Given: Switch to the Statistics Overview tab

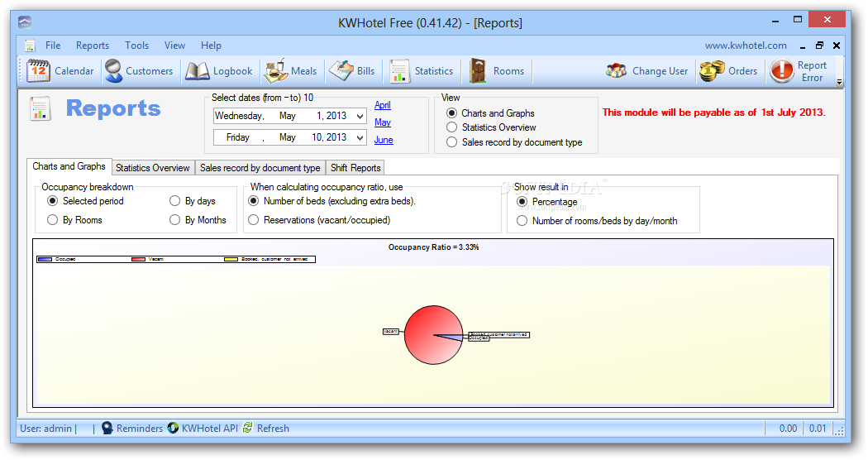Looking at the screenshot, I should point(153,167).
